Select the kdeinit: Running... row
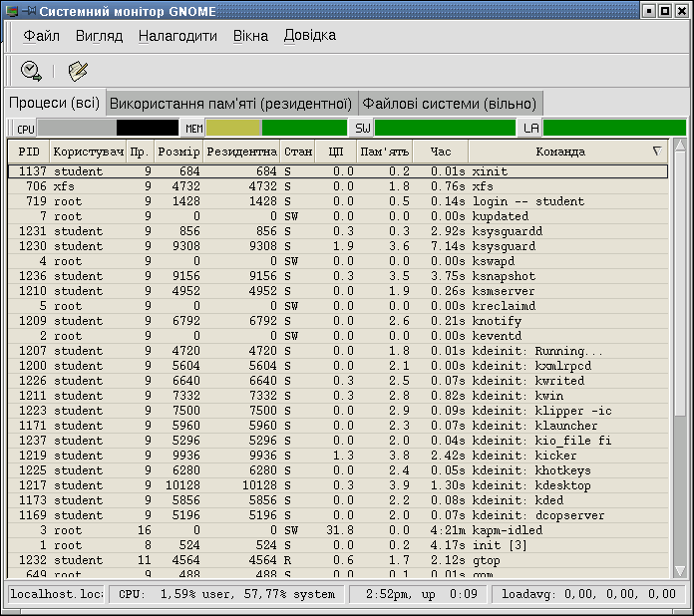 click(338, 351)
